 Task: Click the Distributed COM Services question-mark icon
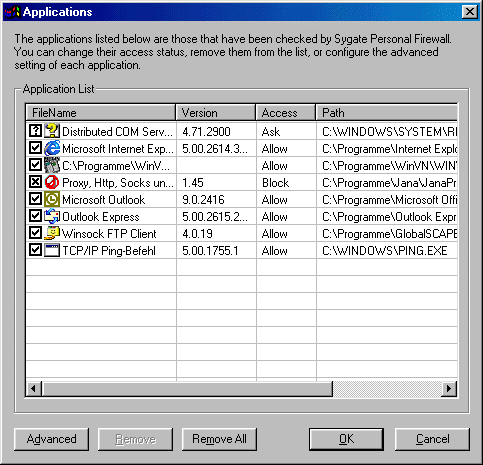click(52, 131)
